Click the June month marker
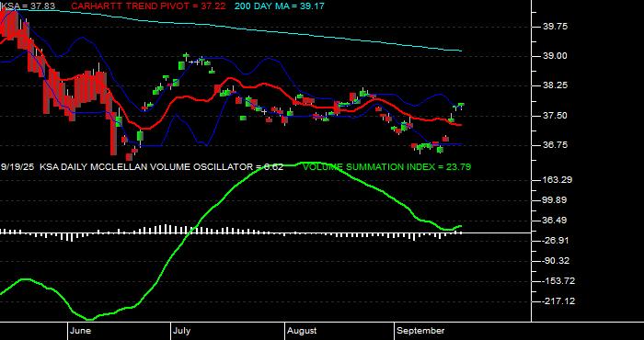The height and width of the screenshot is (340, 644). coord(81,331)
